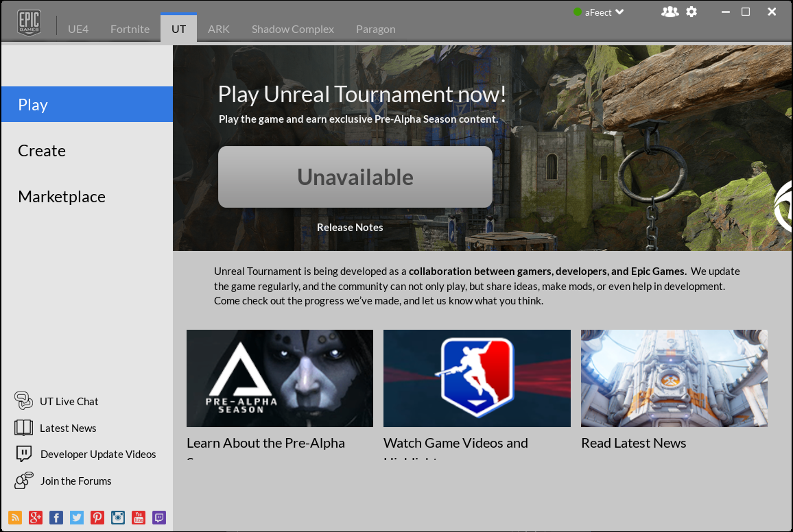The width and height of the screenshot is (793, 532).
Task: Open the Developer Update Videos link
Action: click(98, 455)
